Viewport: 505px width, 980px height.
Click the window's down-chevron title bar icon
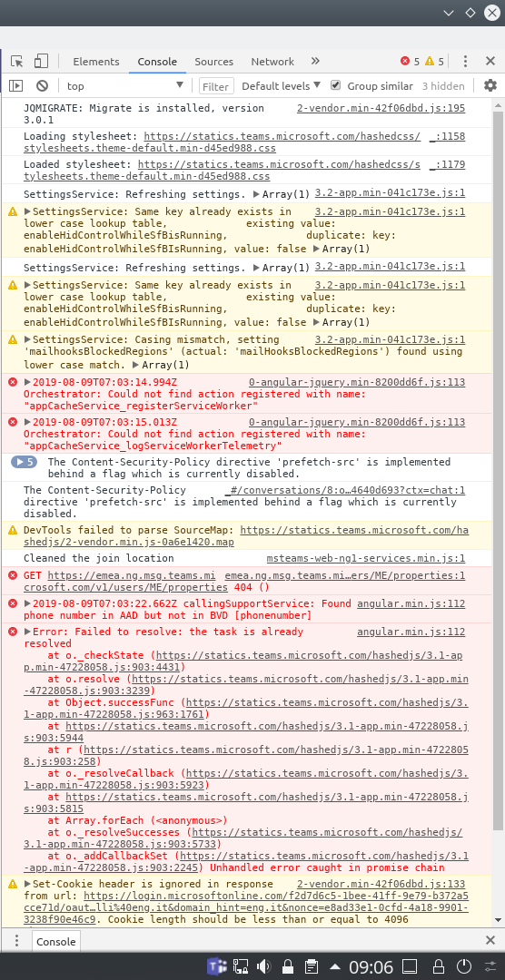pos(449,13)
